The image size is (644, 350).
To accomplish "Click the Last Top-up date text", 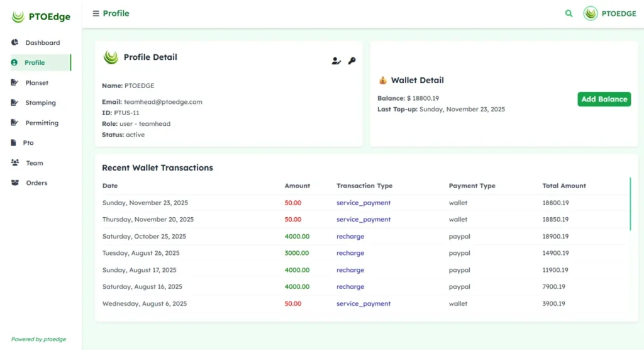I will click(462, 110).
